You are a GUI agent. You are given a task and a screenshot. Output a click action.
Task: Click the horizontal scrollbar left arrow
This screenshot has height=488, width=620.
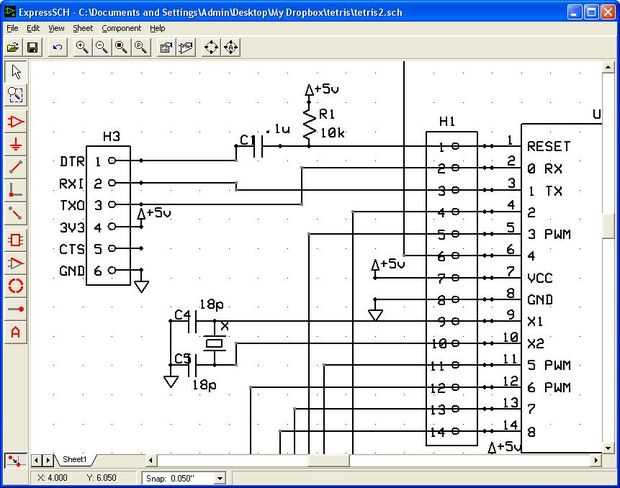[x=151, y=460]
